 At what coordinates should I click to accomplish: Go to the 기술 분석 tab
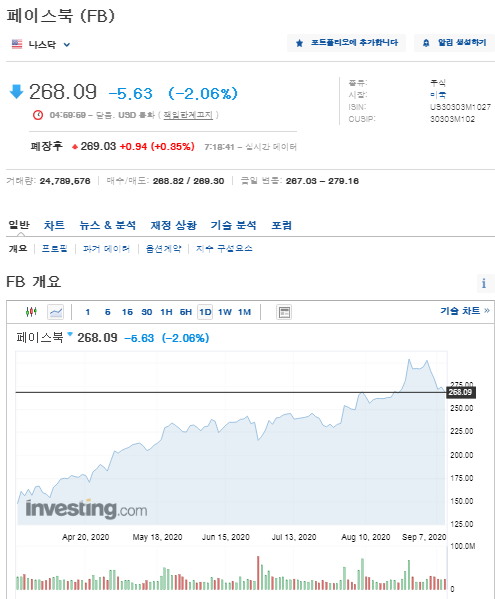tap(233, 225)
